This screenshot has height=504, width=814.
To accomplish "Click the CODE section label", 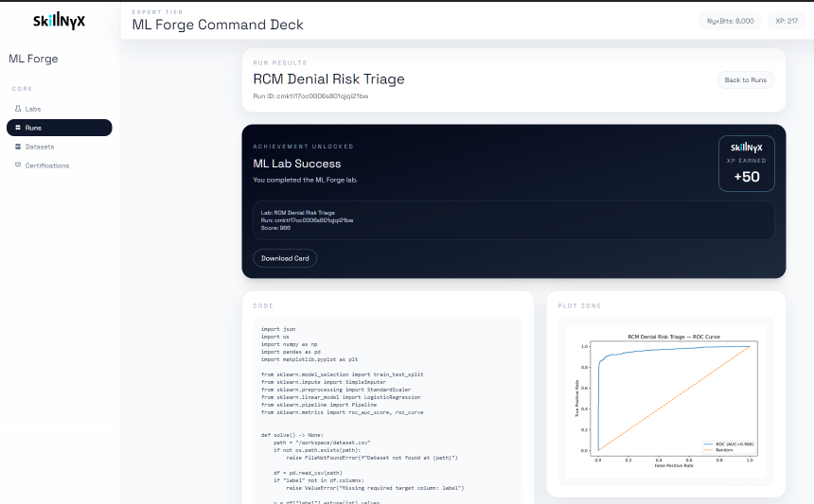I will pos(263,306).
